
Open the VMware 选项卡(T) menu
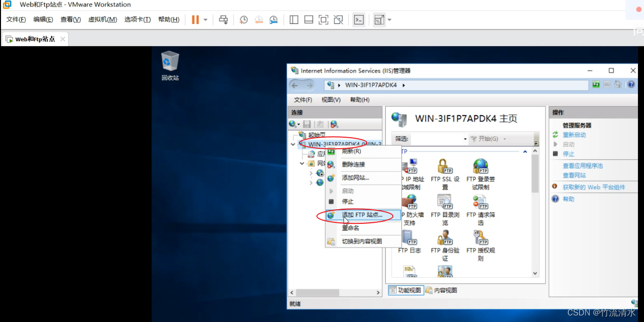click(x=138, y=20)
